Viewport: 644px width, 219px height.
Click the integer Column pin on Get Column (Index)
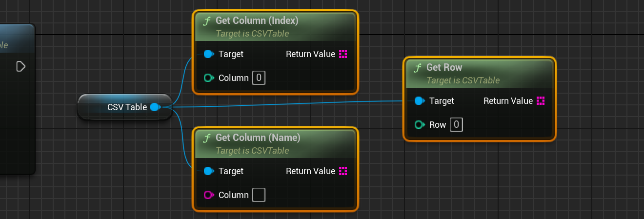(208, 78)
